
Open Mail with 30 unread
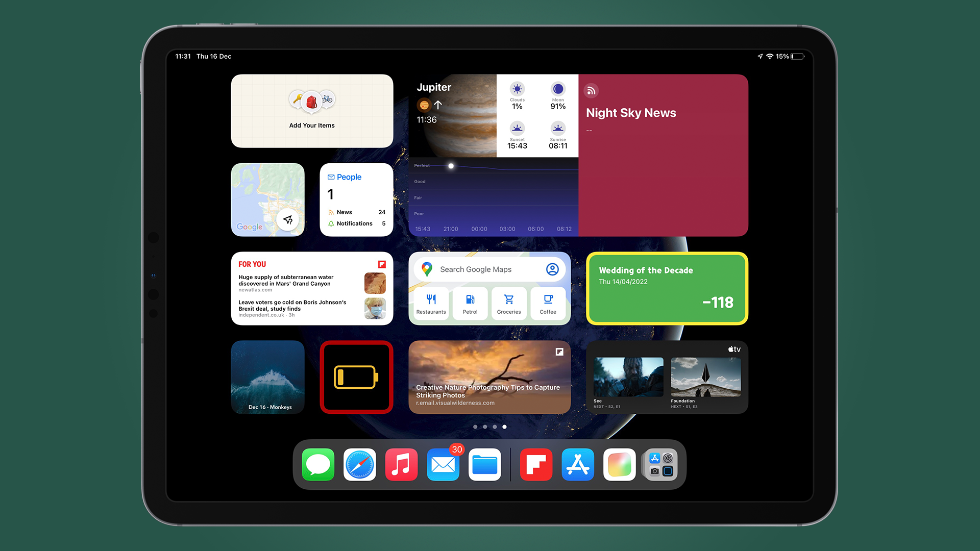[x=444, y=466]
